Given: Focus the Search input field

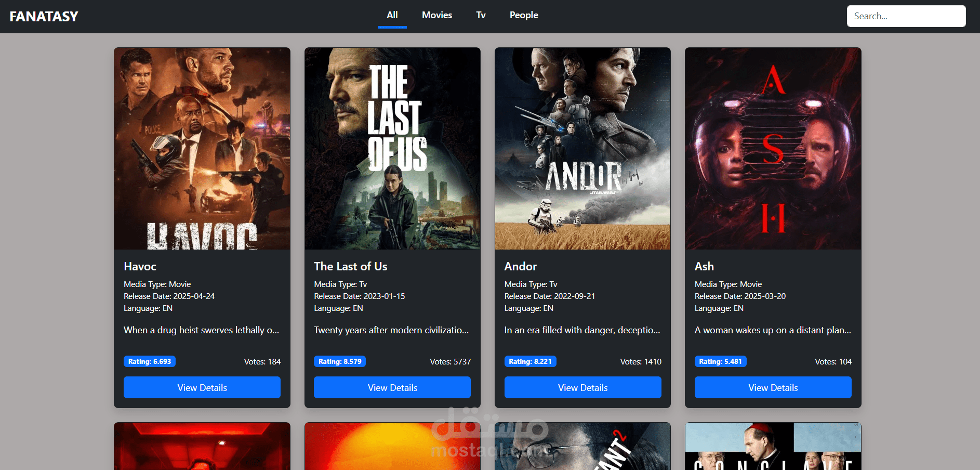Looking at the screenshot, I should point(906,16).
